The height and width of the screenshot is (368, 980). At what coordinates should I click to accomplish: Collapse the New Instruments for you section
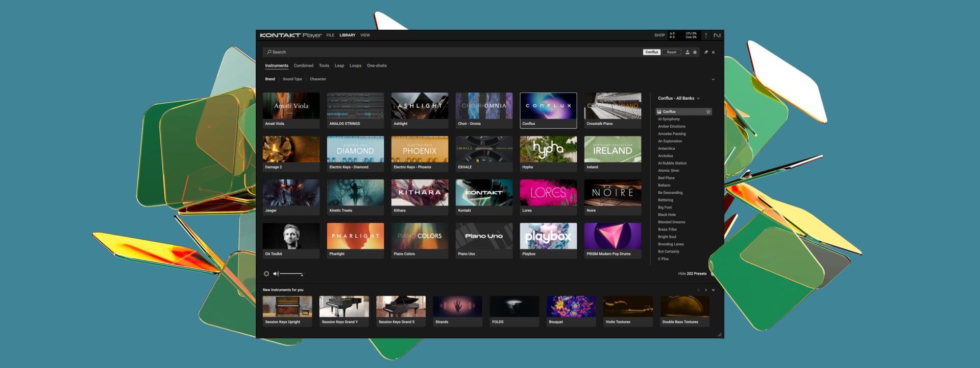[713, 290]
